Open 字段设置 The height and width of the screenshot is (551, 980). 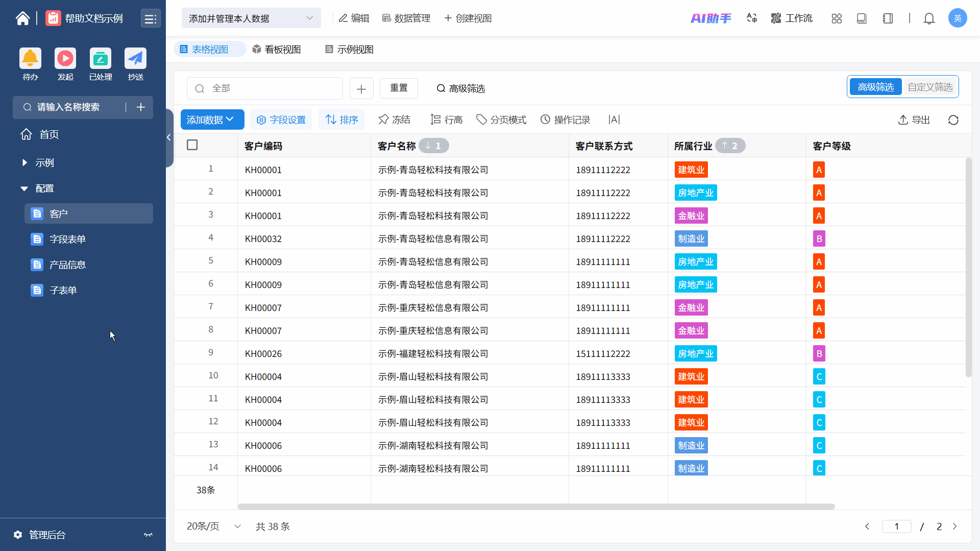(281, 119)
